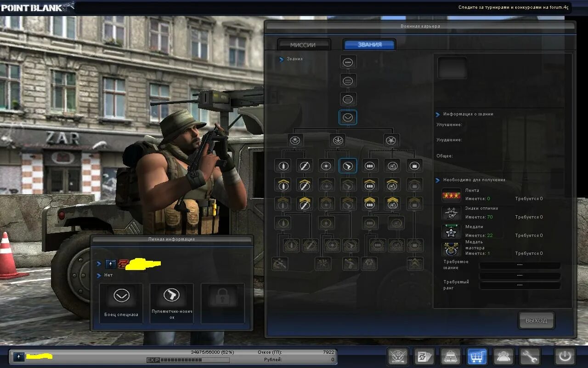Click the first Требуемое звание field
The width and height of the screenshot is (588, 368).
[x=520, y=265]
